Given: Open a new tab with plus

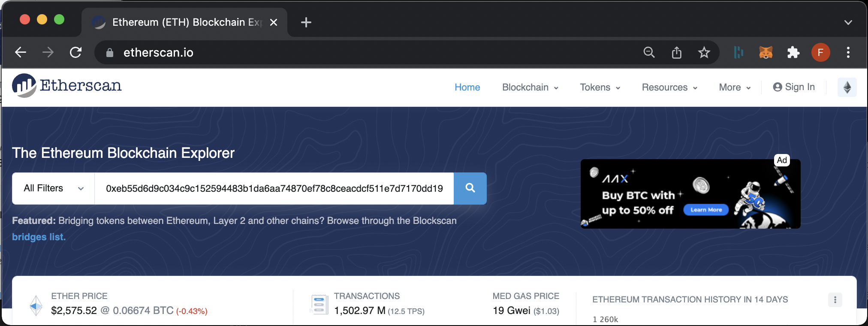Looking at the screenshot, I should (x=306, y=22).
